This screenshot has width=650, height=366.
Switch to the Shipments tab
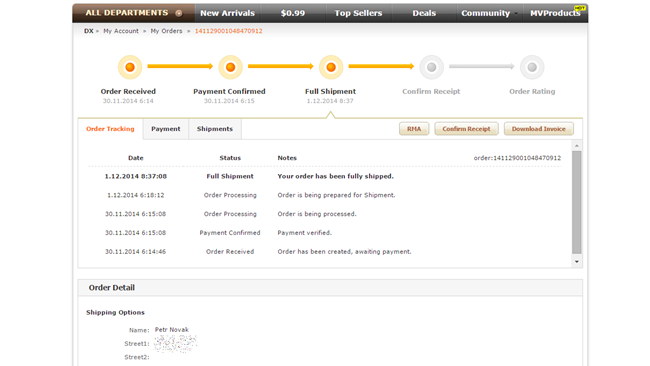215,129
